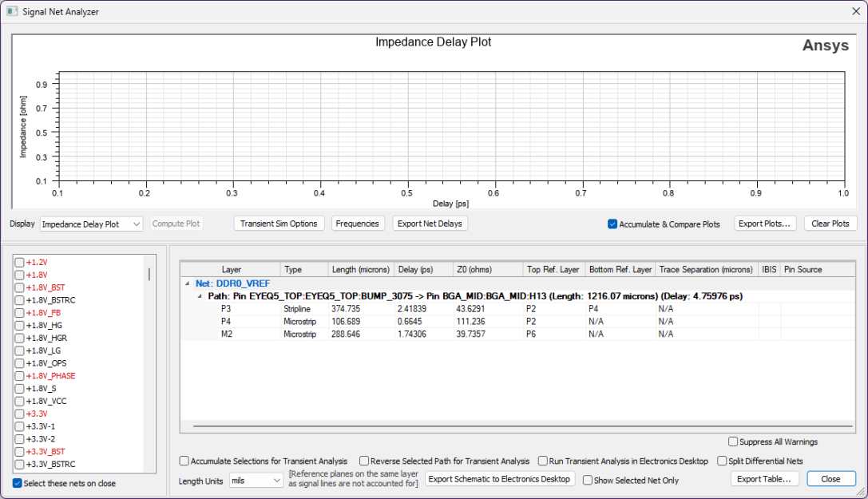Check the +1.8V_LG net checkbox
Screen dimensions: 868x499
19,350
